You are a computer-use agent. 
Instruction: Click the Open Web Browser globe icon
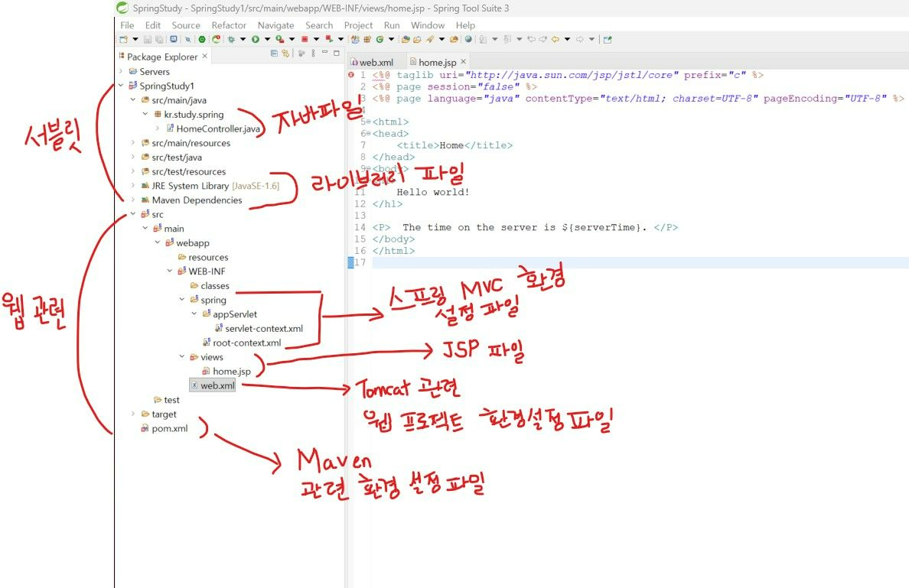pyautogui.click(x=468, y=40)
